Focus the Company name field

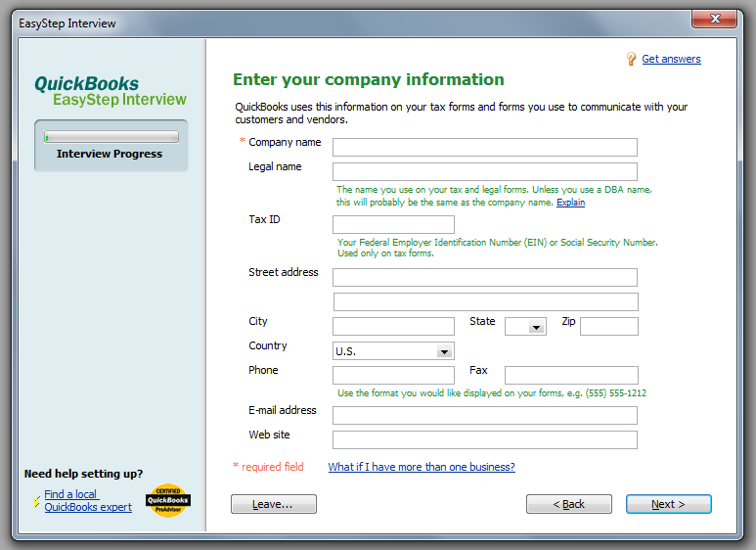(484, 147)
